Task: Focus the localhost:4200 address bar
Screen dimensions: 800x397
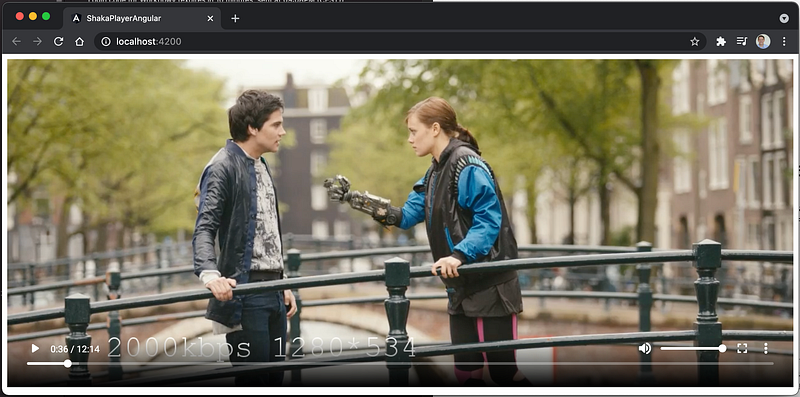Action: [x=401, y=41]
